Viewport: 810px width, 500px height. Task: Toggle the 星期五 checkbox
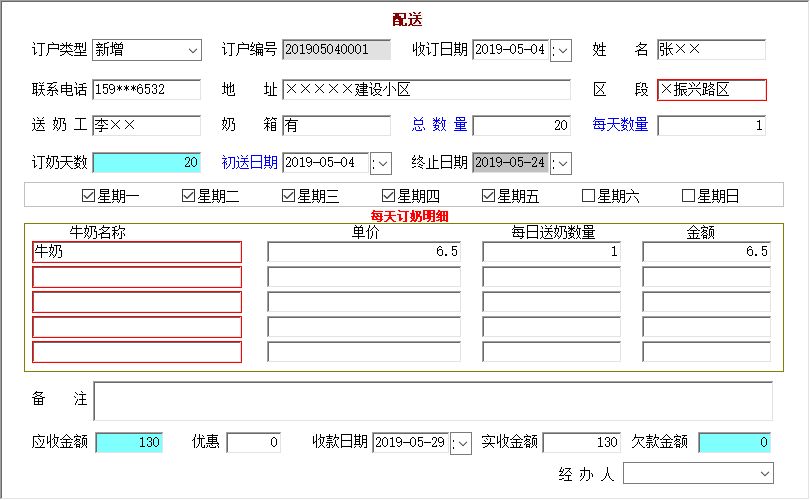(x=488, y=196)
